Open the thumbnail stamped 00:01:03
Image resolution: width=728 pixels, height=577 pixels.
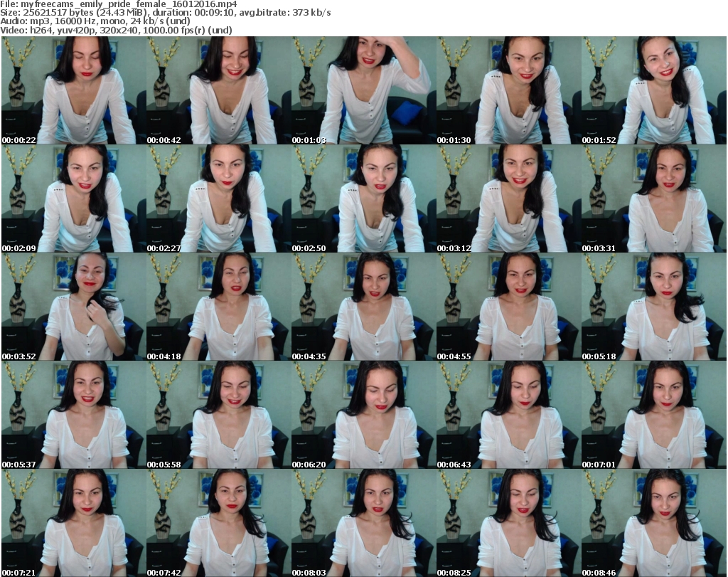[363, 90]
